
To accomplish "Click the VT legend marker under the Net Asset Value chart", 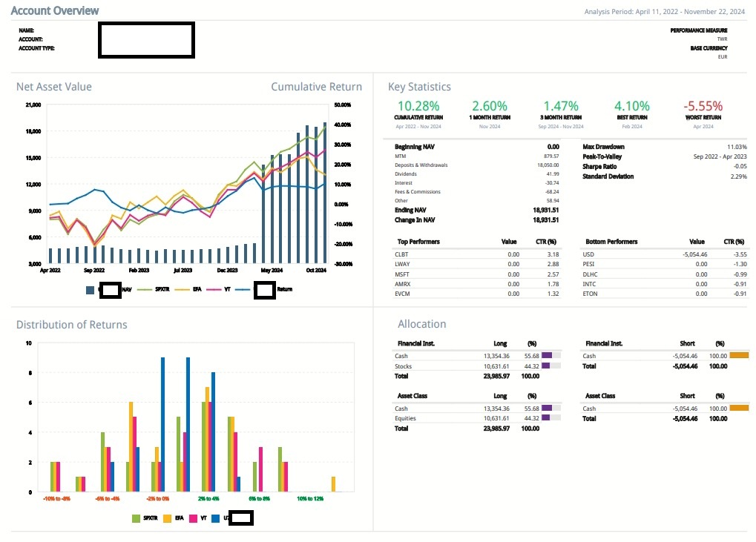I will tap(211, 289).
